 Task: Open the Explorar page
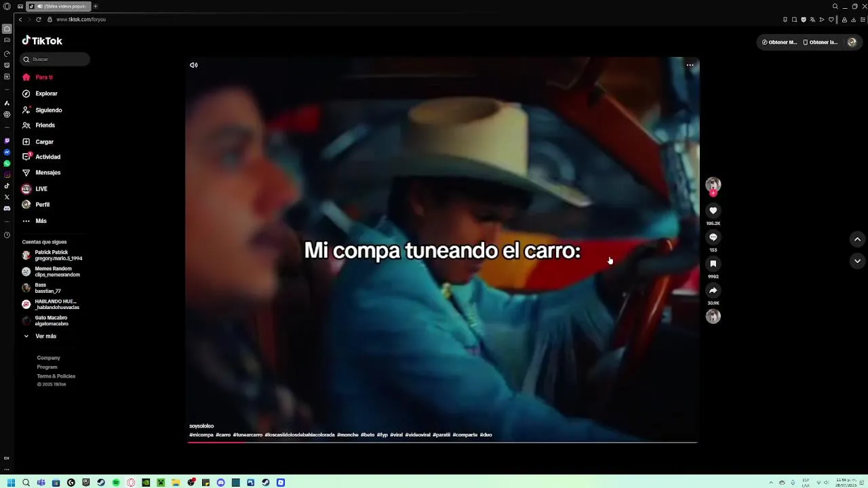pos(40,94)
